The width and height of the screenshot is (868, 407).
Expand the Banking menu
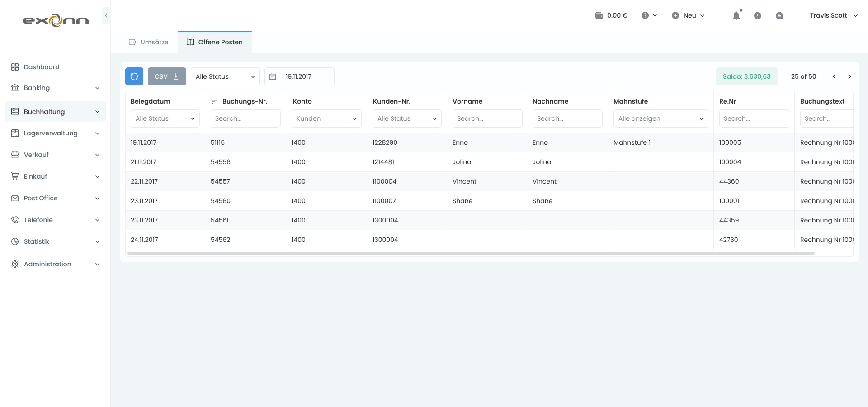pyautogui.click(x=55, y=88)
